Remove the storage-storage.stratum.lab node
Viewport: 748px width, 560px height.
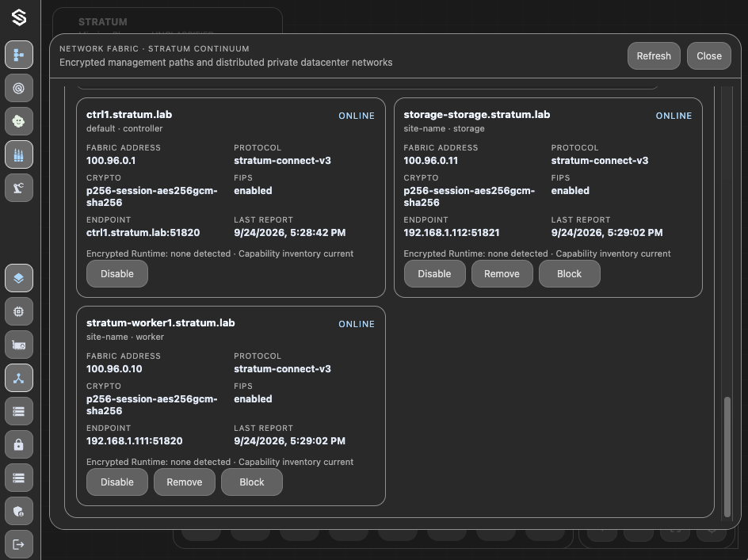pos(502,274)
